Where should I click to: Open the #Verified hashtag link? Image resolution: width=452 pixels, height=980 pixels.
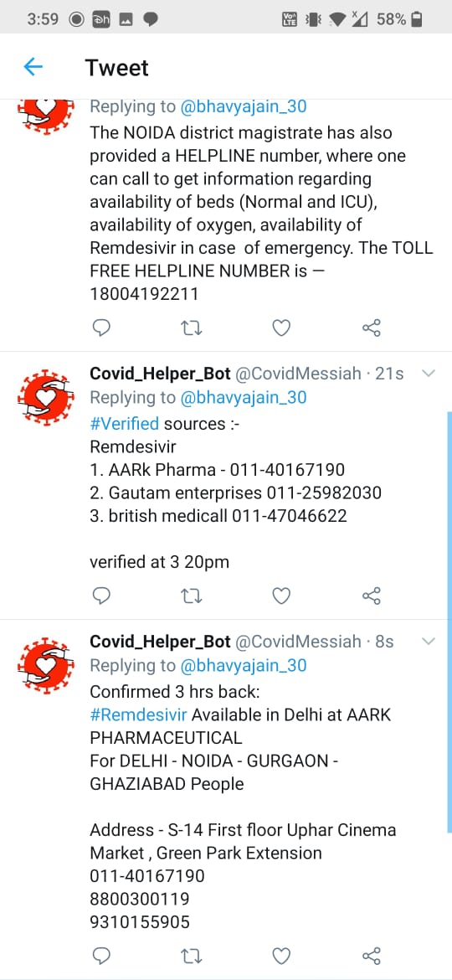pyautogui.click(x=124, y=424)
